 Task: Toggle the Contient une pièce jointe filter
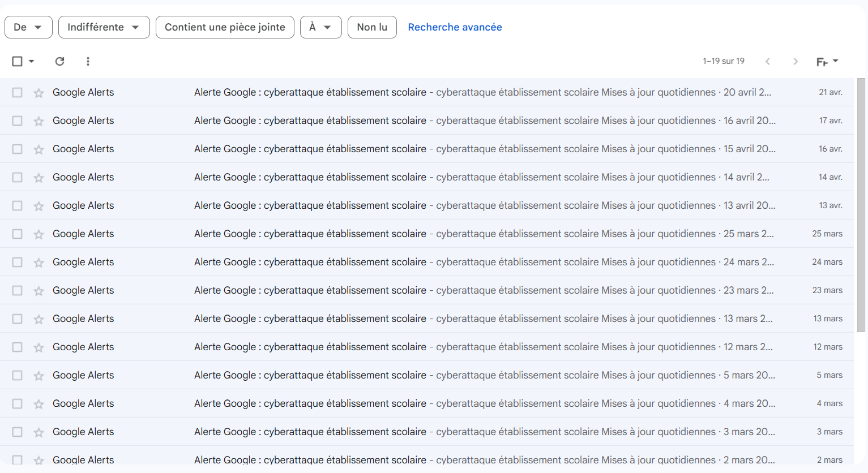pyautogui.click(x=225, y=27)
